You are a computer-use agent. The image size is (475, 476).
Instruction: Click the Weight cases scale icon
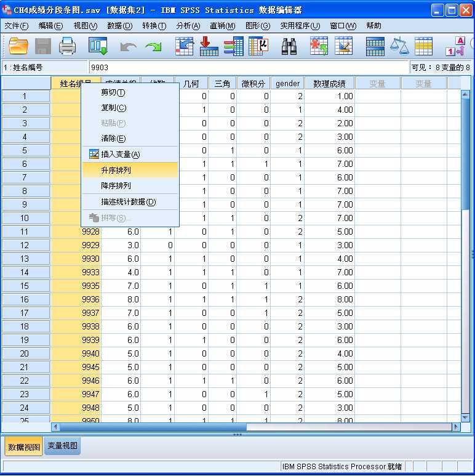[399, 46]
